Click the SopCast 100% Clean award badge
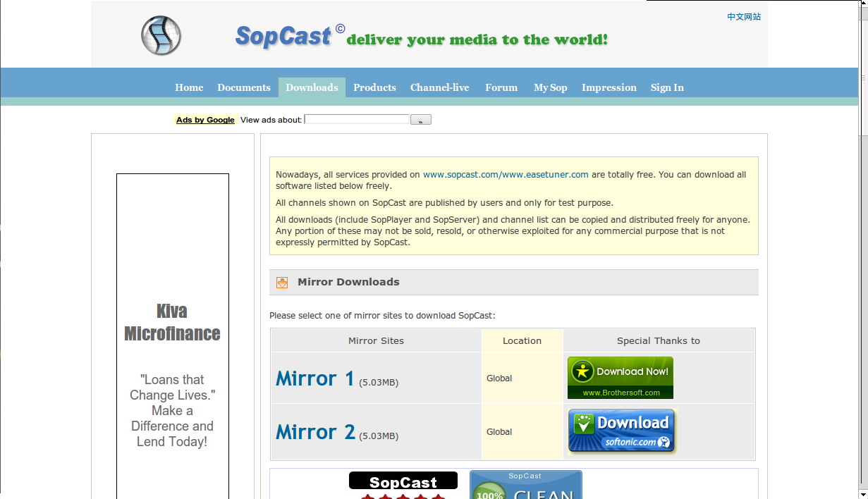The width and height of the screenshot is (868, 499). coord(526,485)
